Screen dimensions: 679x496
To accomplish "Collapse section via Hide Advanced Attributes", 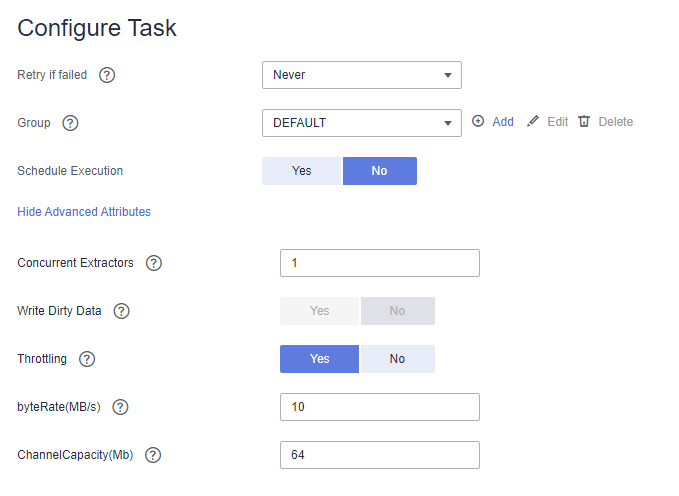I will [x=84, y=212].
